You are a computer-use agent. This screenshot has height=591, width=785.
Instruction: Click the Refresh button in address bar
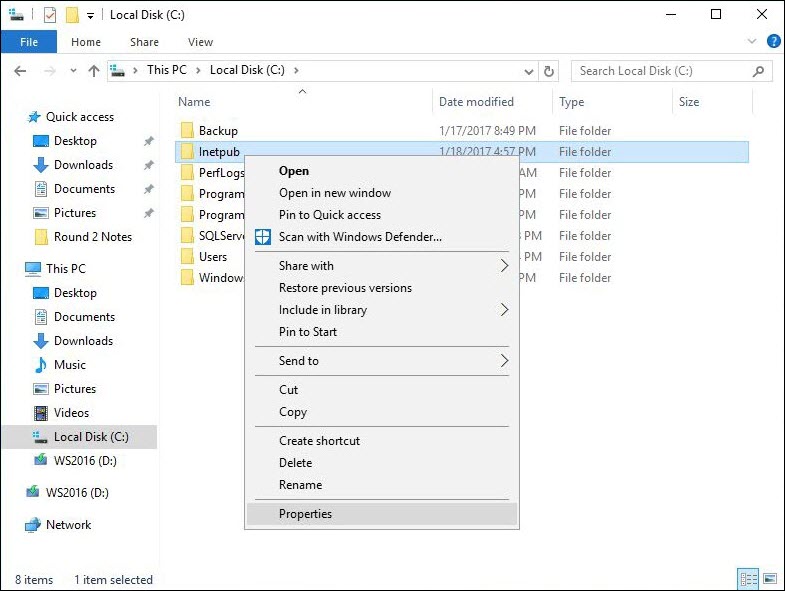[548, 71]
